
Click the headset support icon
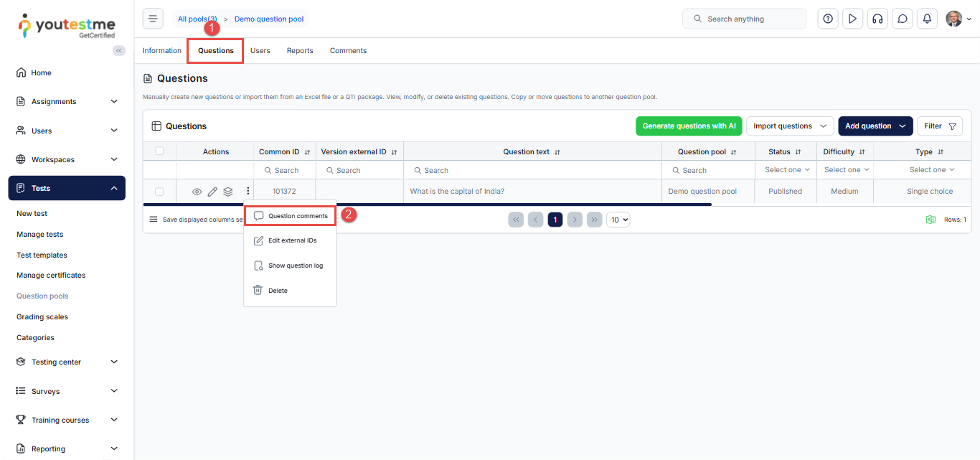(877, 19)
